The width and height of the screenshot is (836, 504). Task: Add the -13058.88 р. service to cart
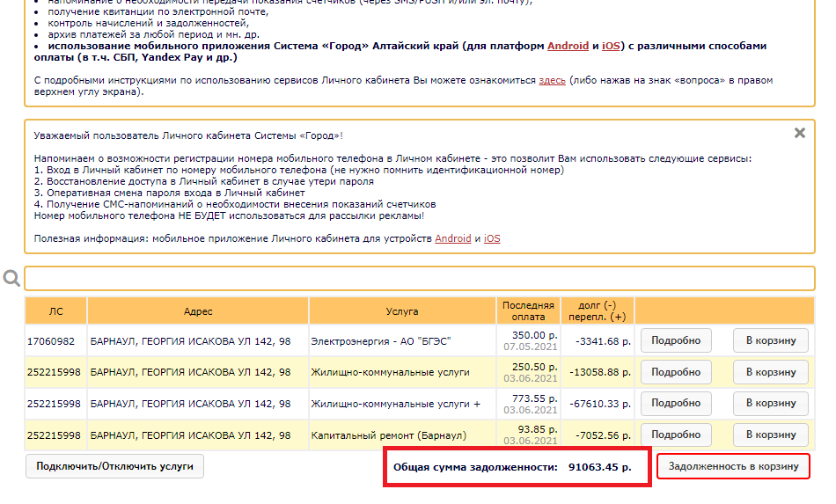pos(770,372)
